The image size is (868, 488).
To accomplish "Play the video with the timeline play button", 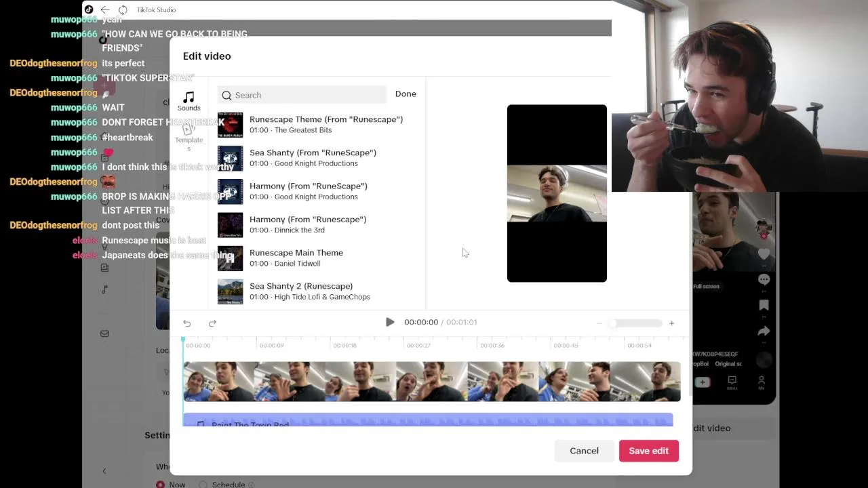I will [390, 323].
